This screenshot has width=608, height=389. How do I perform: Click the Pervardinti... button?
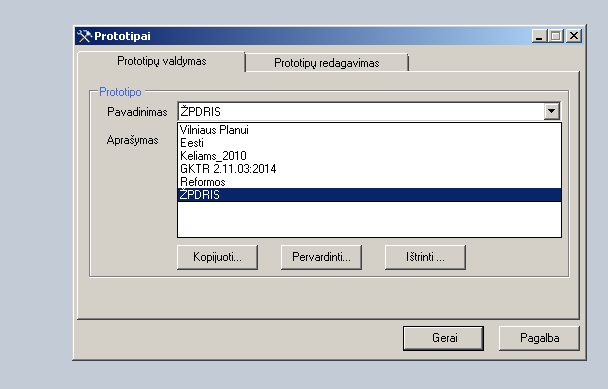point(321,257)
